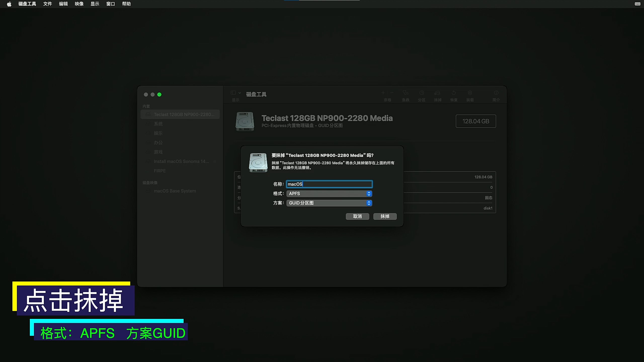Click the add volume plus icon
The width and height of the screenshot is (644, 362).
coord(383,93)
